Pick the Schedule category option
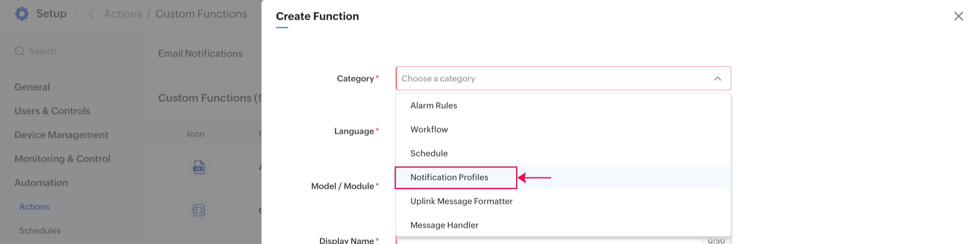The height and width of the screenshot is (244, 980). coord(429,153)
